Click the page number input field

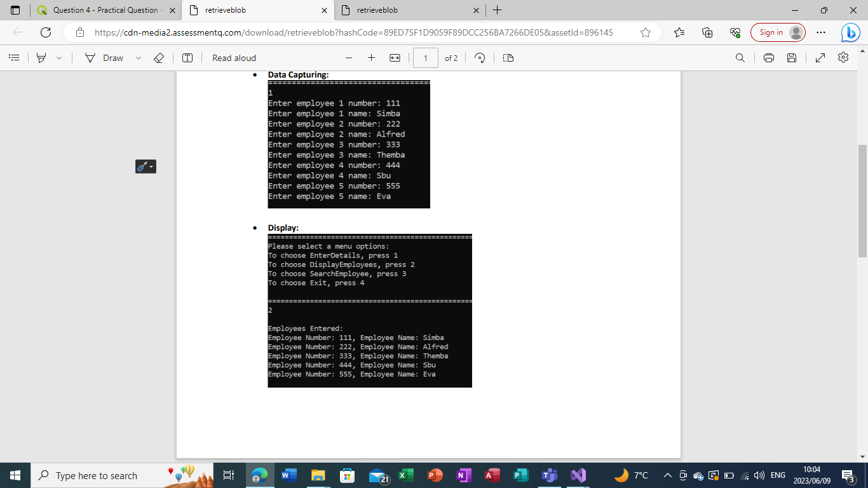(424, 57)
